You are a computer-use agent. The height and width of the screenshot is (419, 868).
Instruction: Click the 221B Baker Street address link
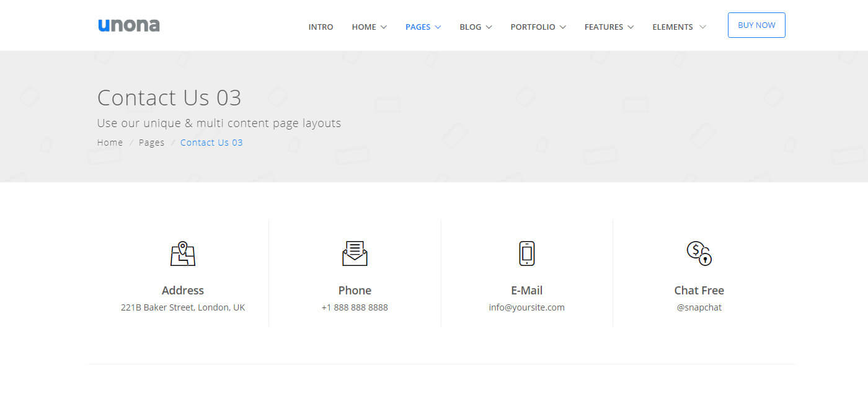pos(183,307)
